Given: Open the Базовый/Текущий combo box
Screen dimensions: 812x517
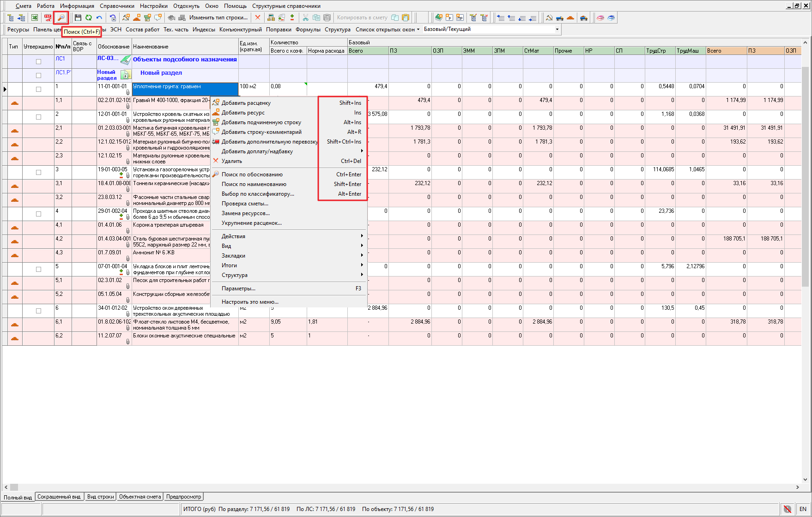Looking at the screenshot, I should 557,29.
